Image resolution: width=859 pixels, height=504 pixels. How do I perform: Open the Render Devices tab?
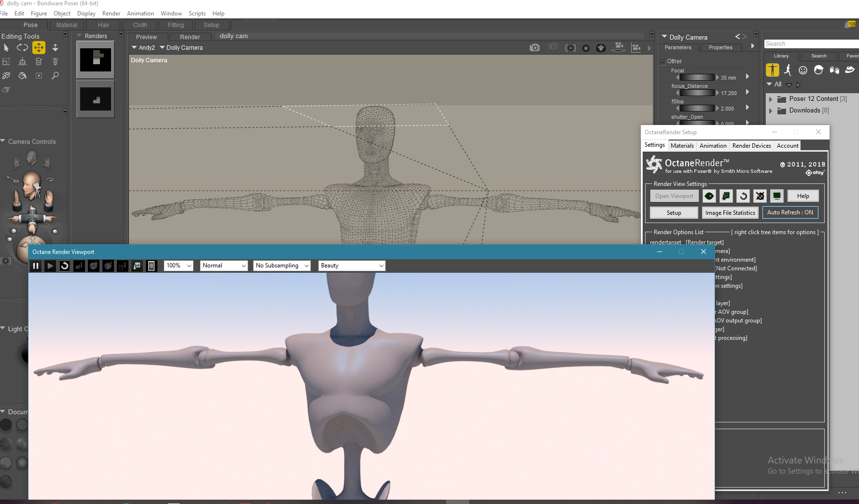pyautogui.click(x=752, y=146)
